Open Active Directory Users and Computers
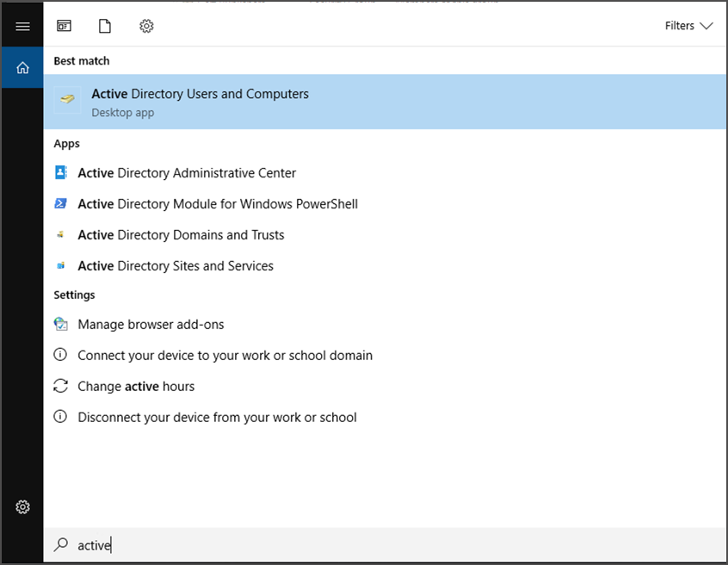Screen dimensions: 728x565 click(200, 94)
